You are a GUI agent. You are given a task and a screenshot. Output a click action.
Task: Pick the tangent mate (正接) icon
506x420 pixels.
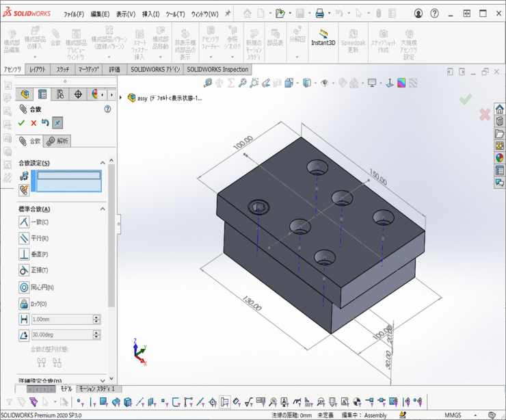point(24,271)
